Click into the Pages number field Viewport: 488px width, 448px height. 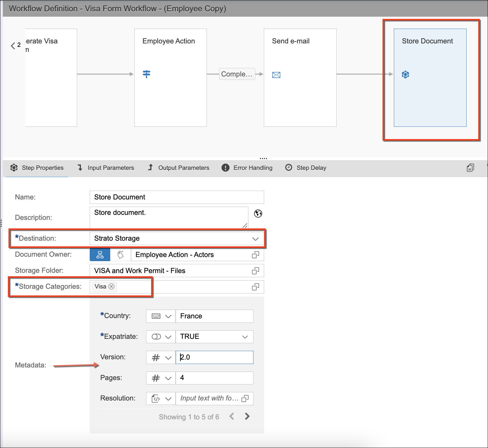click(x=214, y=378)
